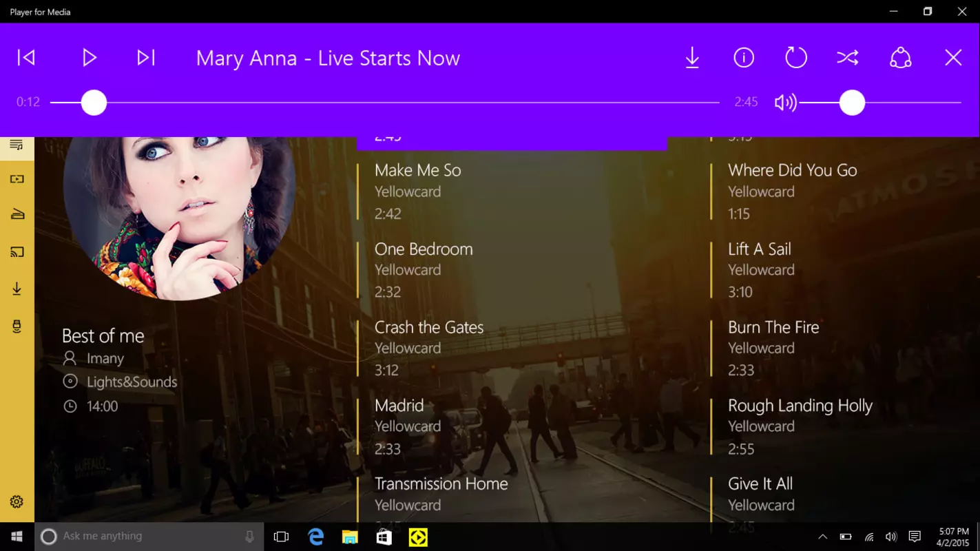Open the Action Center notifications icon

[x=915, y=537]
